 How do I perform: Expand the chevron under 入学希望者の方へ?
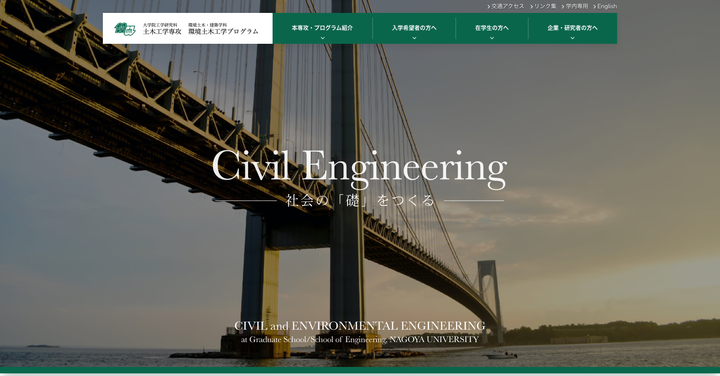[414, 38]
